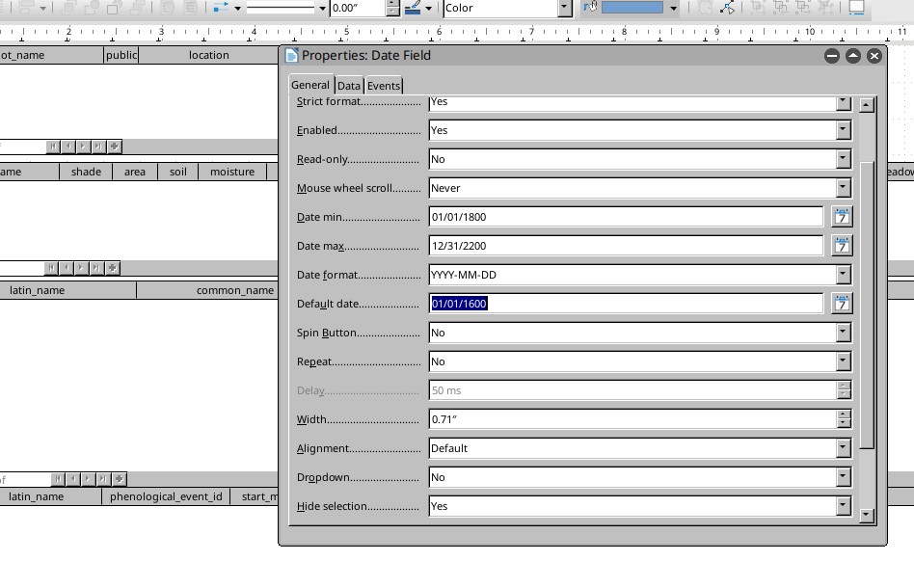Click into the Default date field
This screenshot has width=914, height=588.
[626, 304]
